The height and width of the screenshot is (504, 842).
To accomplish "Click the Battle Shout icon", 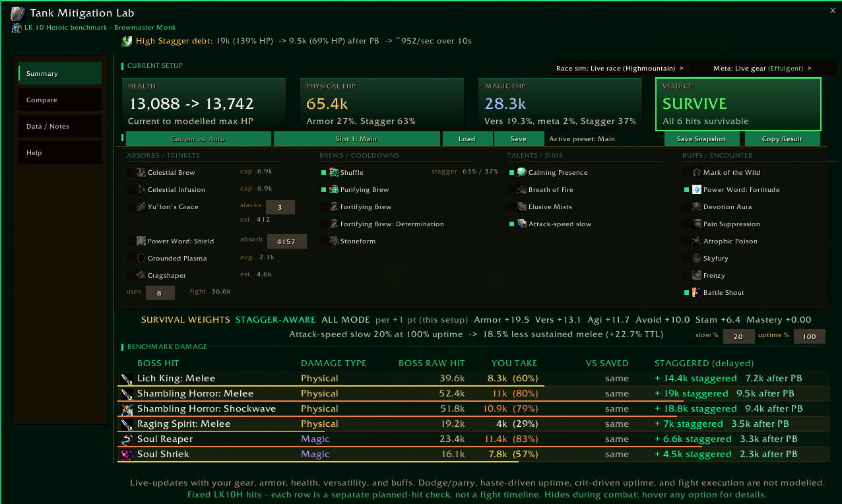I will click(x=697, y=292).
